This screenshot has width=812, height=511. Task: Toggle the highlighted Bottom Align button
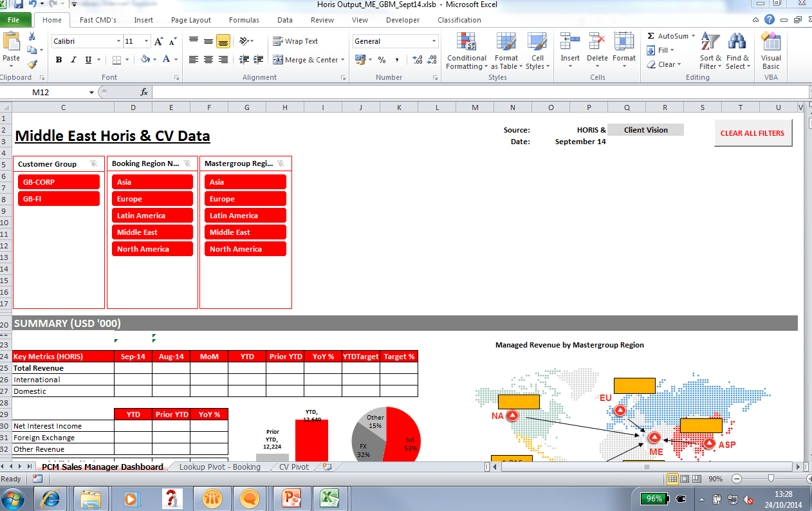[x=223, y=41]
